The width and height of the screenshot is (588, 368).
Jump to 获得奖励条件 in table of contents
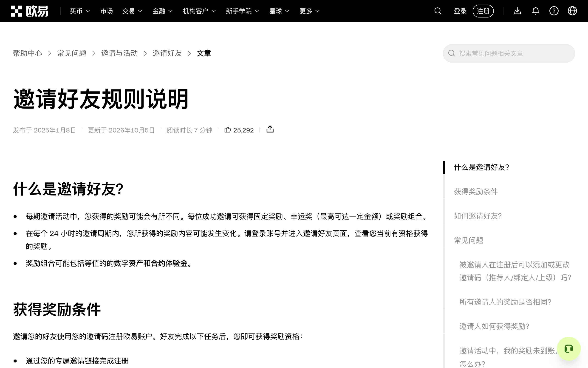click(x=476, y=192)
